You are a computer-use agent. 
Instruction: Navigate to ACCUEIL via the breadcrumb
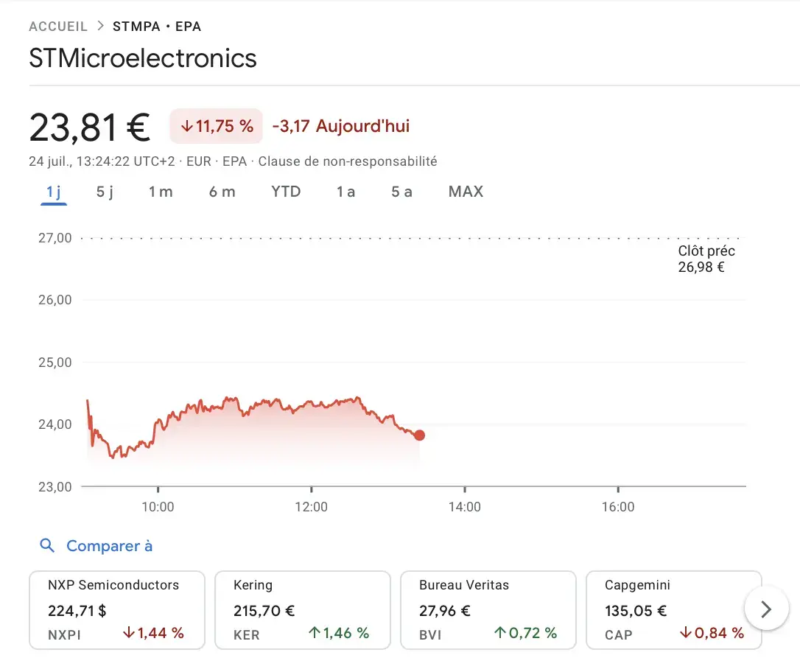click(58, 26)
